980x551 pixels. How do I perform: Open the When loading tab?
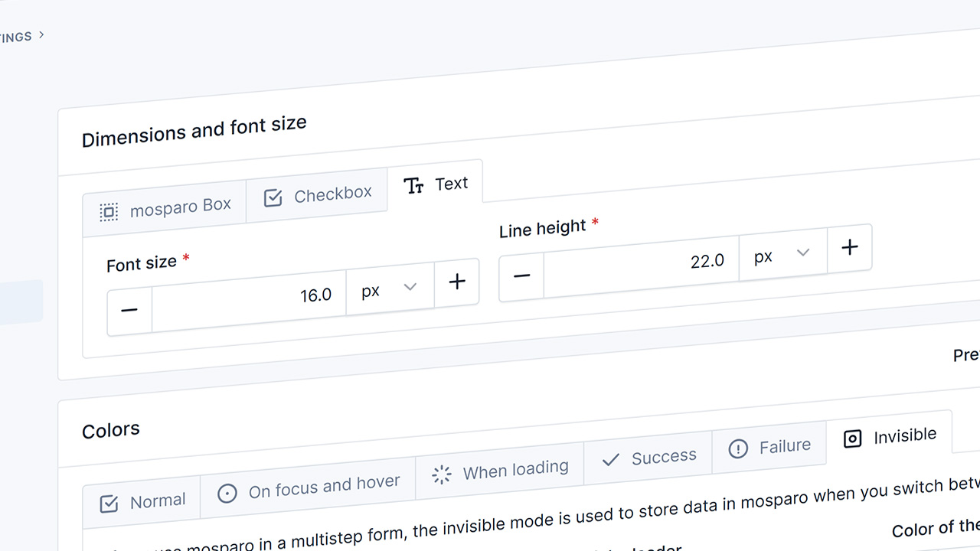coord(500,471)
